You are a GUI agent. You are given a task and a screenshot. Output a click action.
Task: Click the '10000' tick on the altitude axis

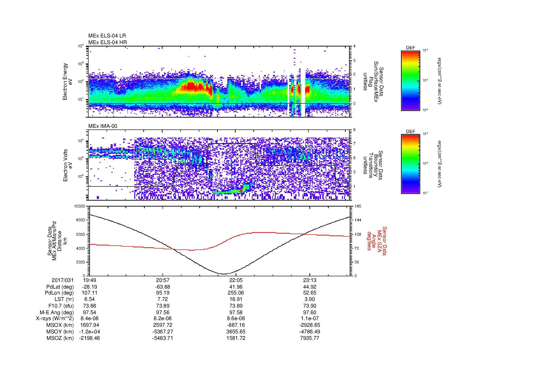[79, 206]
